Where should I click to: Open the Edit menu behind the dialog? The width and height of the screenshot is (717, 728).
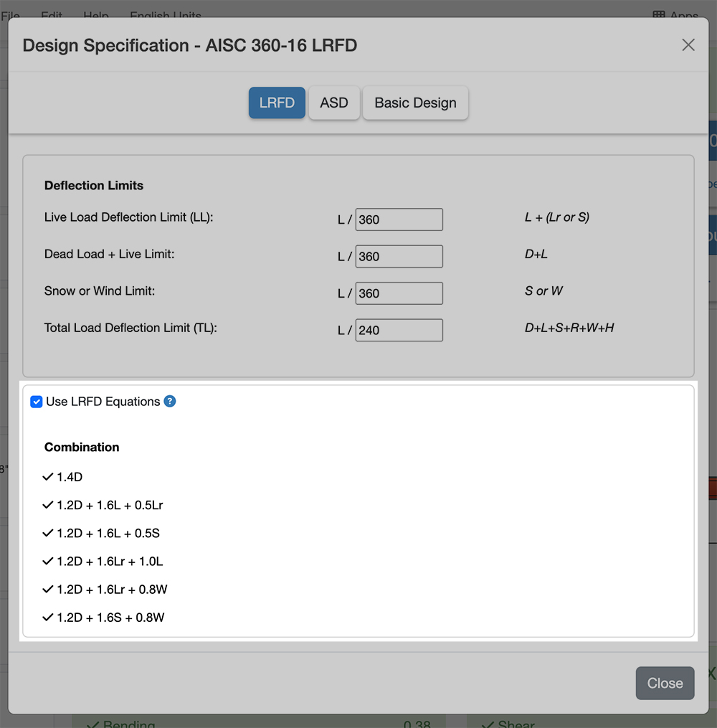[x=52, y=16]
